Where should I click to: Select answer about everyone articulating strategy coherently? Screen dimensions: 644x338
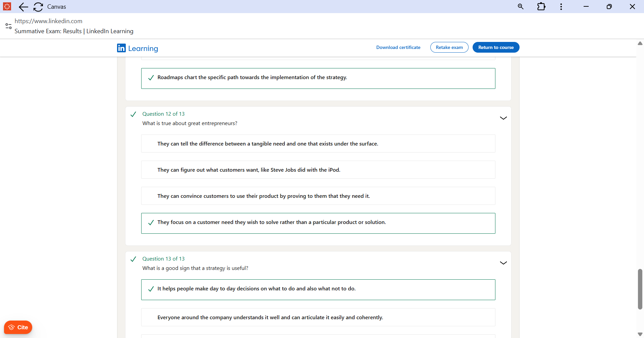(318, 317)
